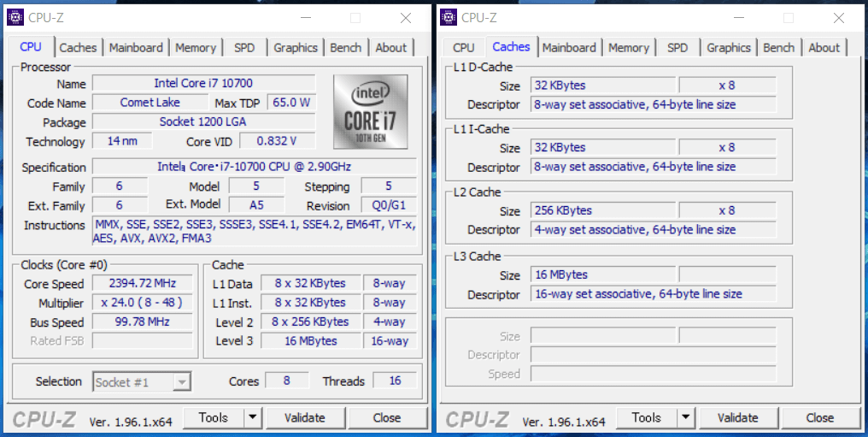Click the Level 2 value 8 x 256 KBytes
Image resolution: width=868 pixels, height=437 pixels.
[311, 322]
